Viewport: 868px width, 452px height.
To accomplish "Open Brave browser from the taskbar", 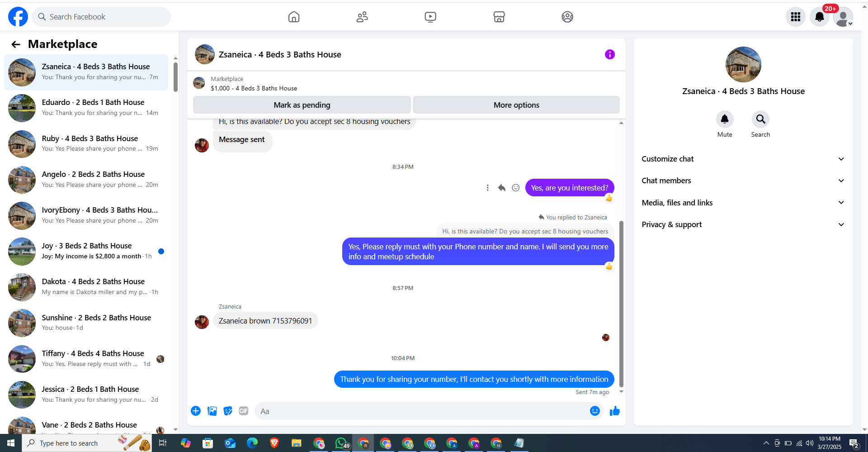I will 274,443.
